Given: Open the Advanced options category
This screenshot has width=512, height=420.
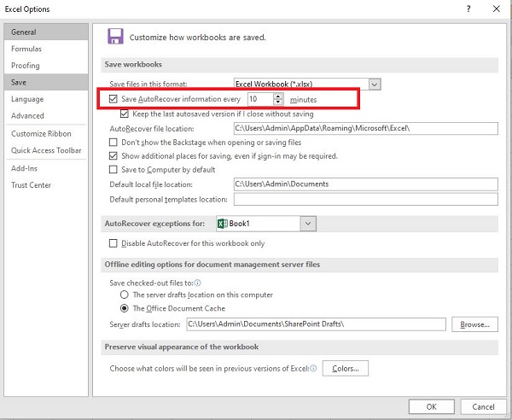Looking at the screenshot, I should [x=46, y=115].
